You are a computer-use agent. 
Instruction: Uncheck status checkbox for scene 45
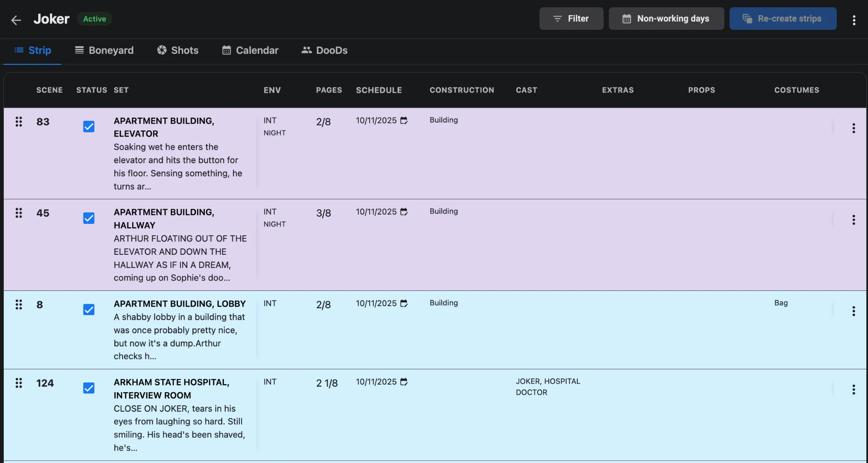pos(89,218)
